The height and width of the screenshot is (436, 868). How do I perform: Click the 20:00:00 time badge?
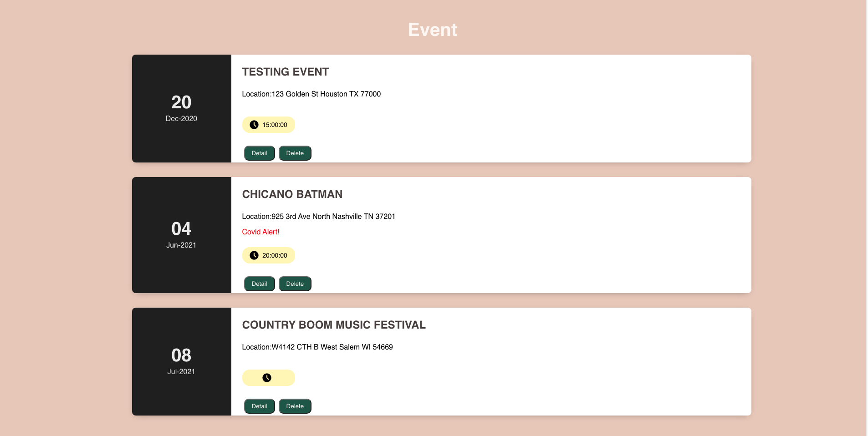coord(268,255)
